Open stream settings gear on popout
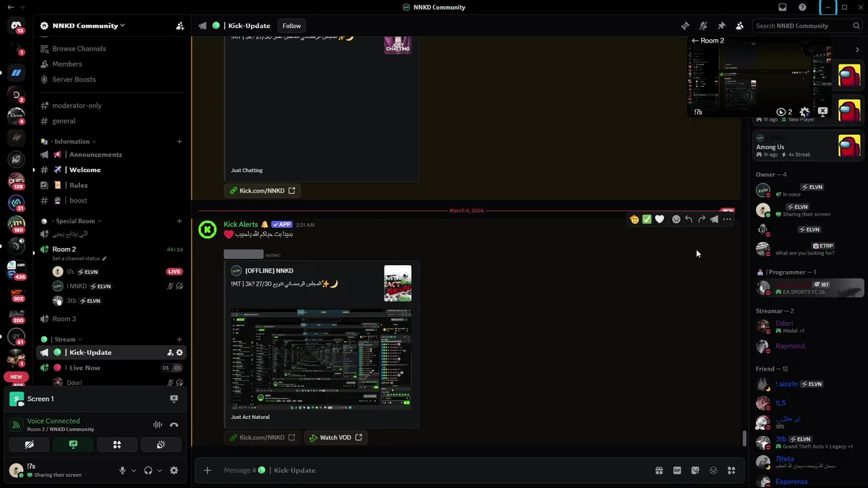This screenshot has width=868, height=488. coord(804,112)
